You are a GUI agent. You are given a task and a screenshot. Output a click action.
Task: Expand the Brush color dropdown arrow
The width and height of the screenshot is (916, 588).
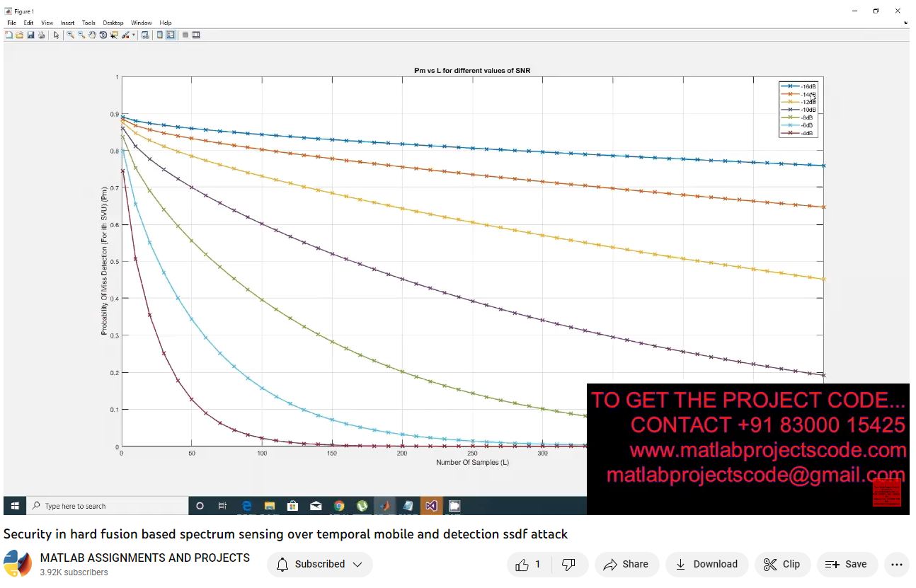tap(134, 35)
